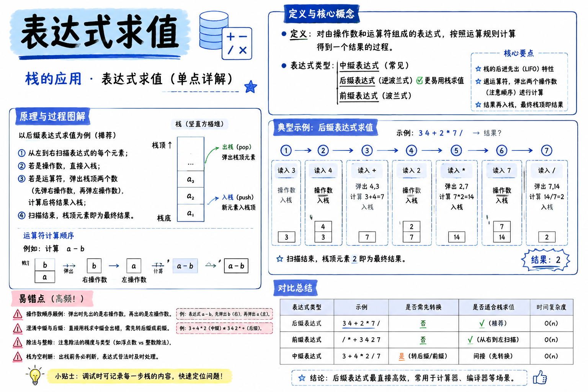The height and width of the screenshot is (392, 588).
Task: Click the a₃ cell in the stack diagram
Action: tap(191, 179)
